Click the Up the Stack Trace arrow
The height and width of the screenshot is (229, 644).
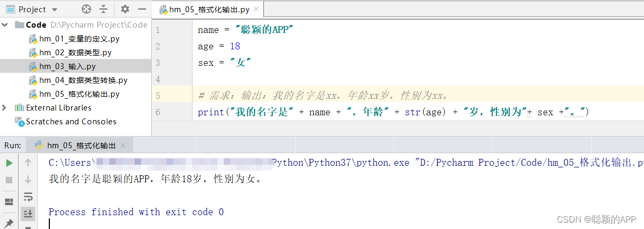(28, 163)
